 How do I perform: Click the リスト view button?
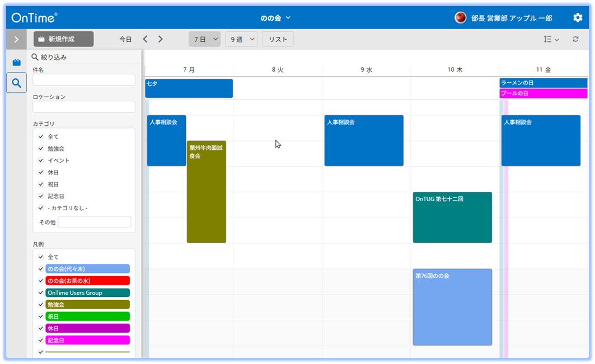pyautogui.click(x=278, y=39)
